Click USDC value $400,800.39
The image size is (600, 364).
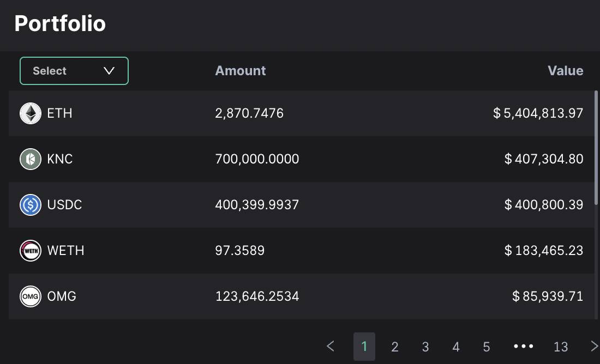click(x=544, y=205)
